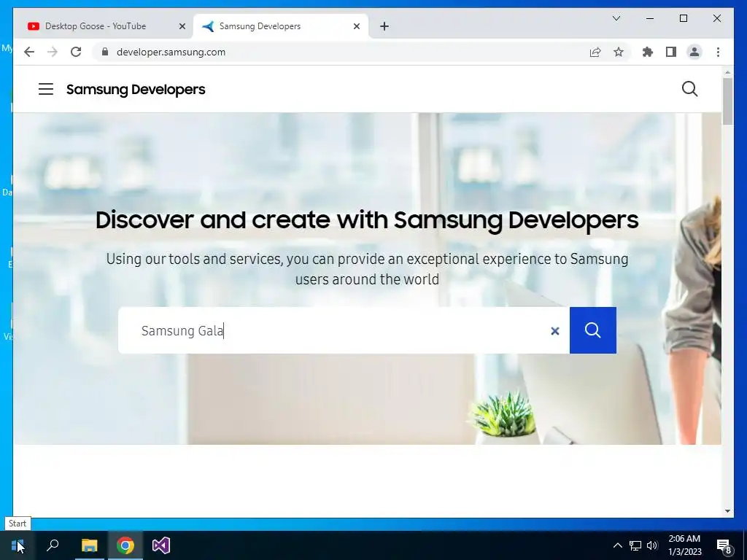View site info via the padlock icon
Screen dimensions: 747x560
click(x=105, y=52)
